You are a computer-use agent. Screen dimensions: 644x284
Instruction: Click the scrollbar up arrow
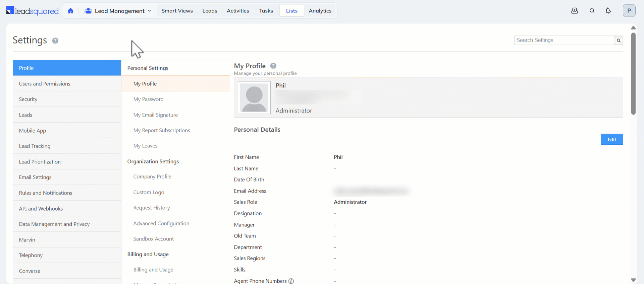pyautogui.click(x=633, y=28)
